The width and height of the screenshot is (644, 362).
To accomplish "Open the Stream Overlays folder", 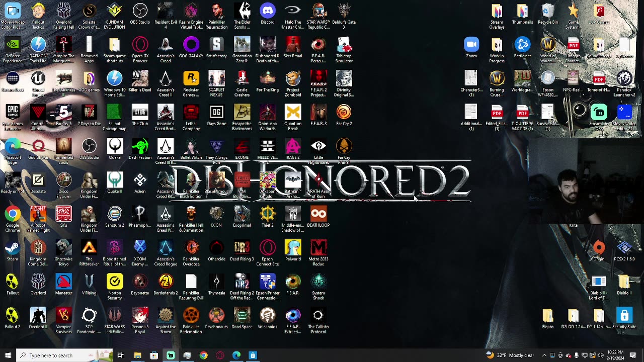I will [x=497, y=16].
